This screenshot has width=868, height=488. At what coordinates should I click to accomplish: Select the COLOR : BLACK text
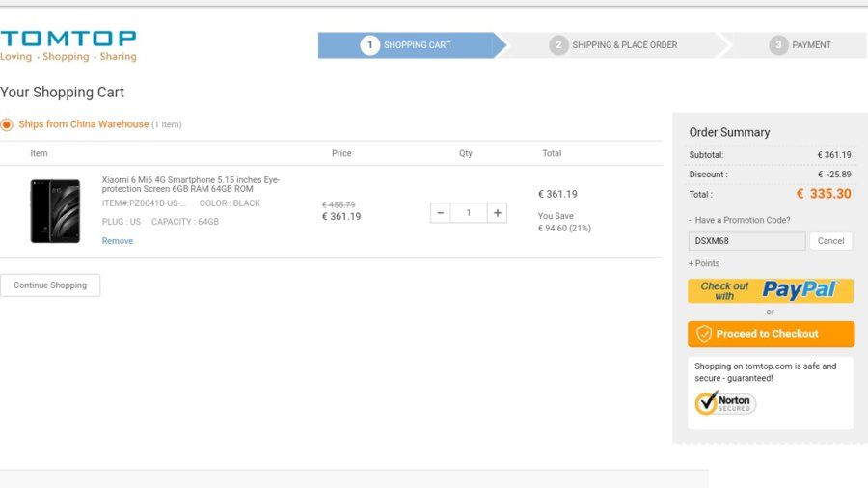tap(230, 203)
